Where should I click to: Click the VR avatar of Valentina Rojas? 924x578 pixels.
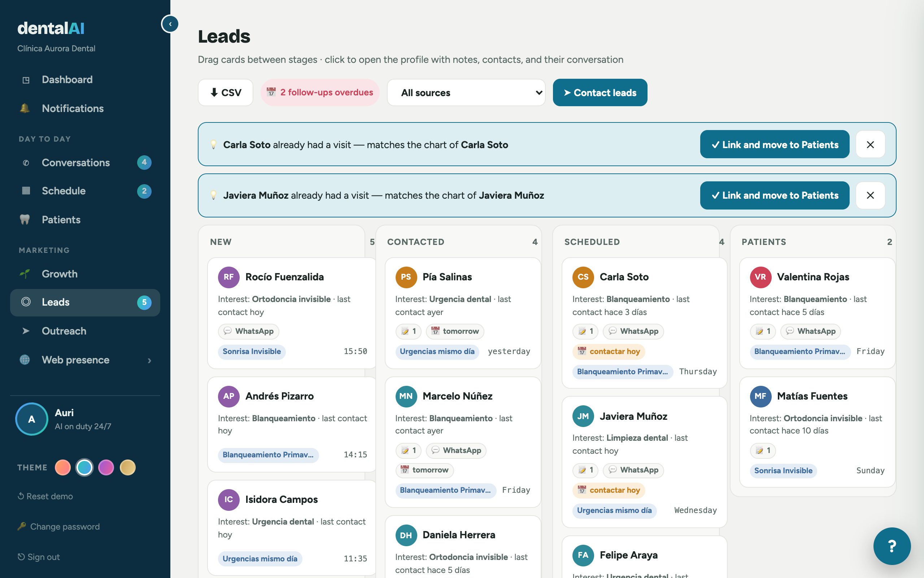760,277
